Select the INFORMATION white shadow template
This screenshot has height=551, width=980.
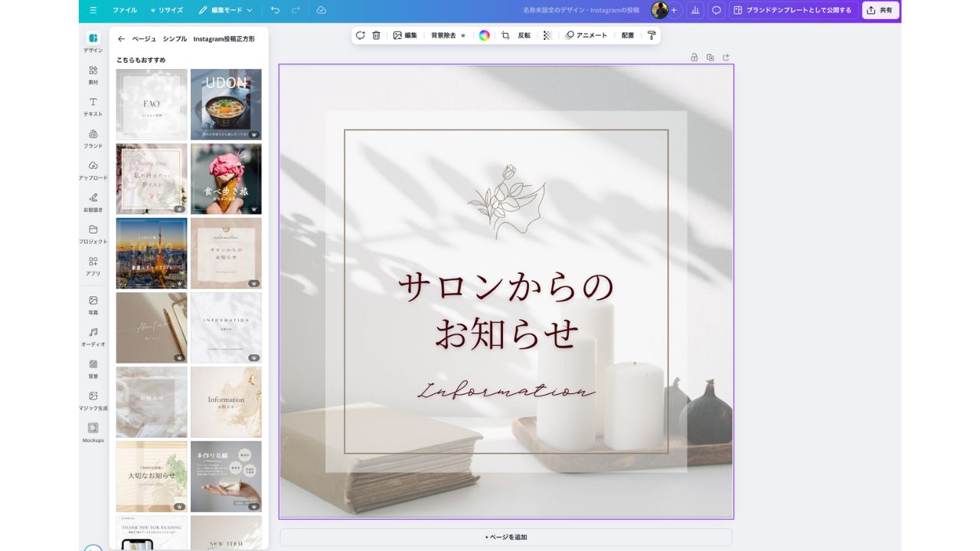pos(226,328)
